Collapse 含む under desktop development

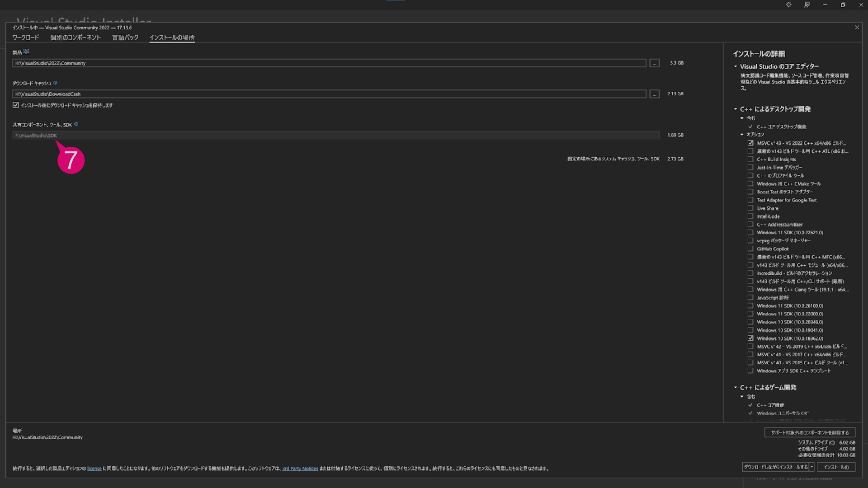[742, 118]
